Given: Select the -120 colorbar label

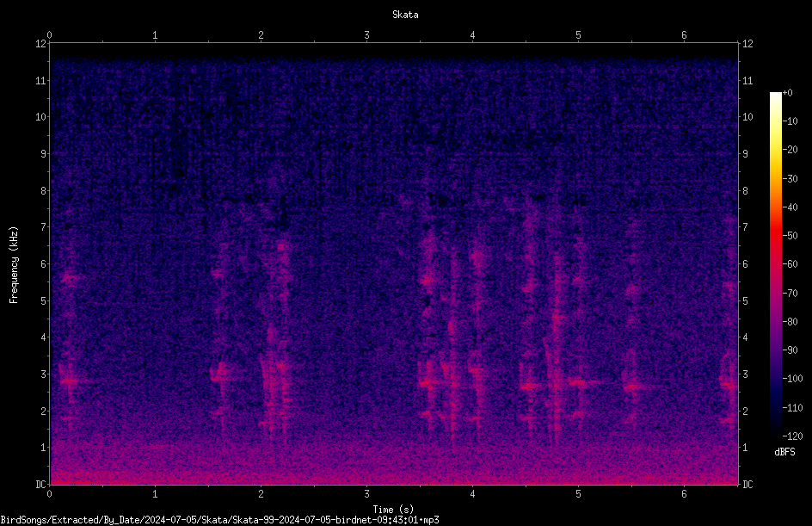Looking at the screenshot, I should click(792, 436).
